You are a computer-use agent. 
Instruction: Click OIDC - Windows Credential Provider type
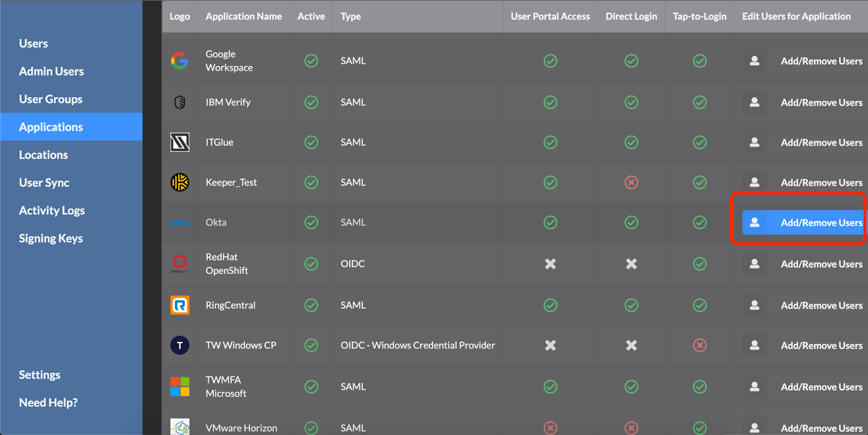(x=418, y=345)
